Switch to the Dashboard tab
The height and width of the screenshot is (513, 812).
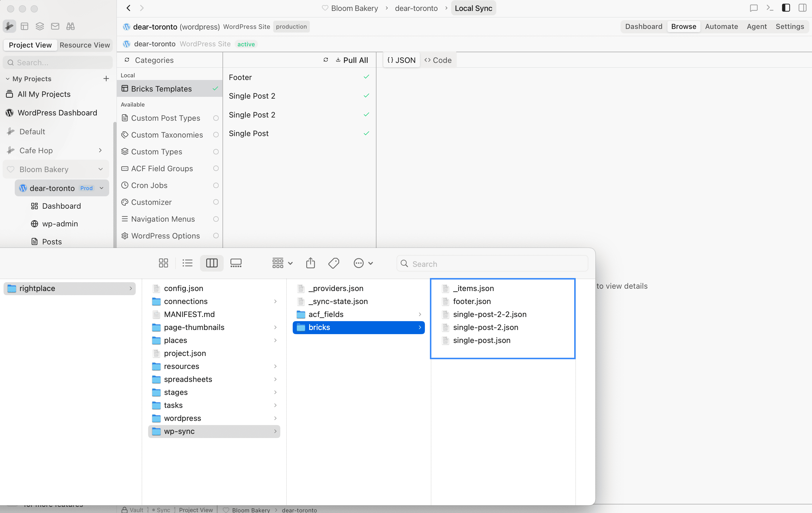pos(644,26)
